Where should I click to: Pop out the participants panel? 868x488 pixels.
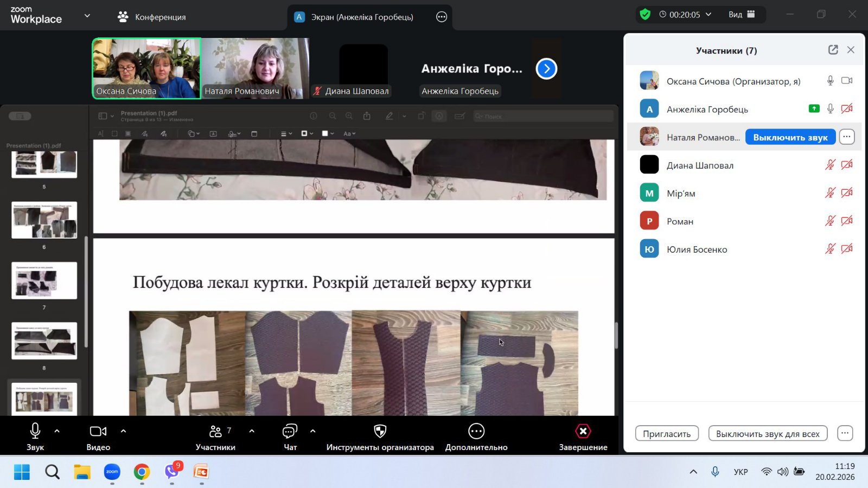[833, 50]
